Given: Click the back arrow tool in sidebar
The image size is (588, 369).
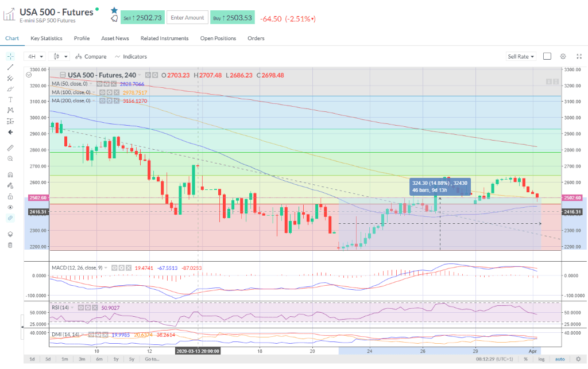Looking at the screenshot, I should (10, 132).
